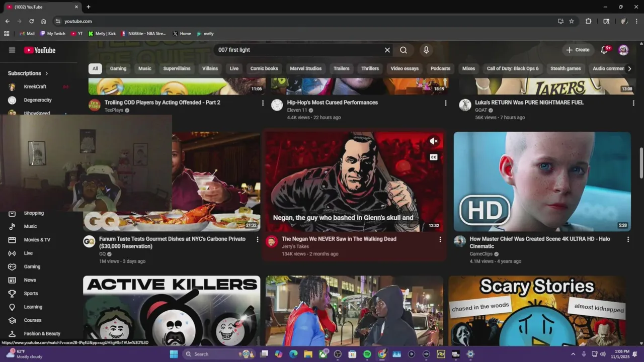Open the Degenerocity subscription channel
Image resolution: width=644 pixels, height=362 pixels.
(38, 100)
